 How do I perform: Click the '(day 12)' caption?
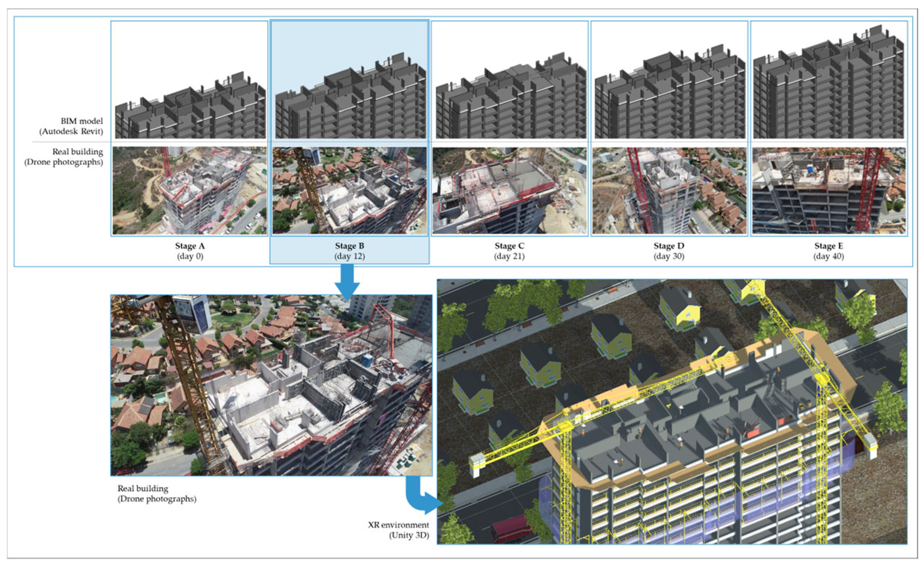(x=350, y=257)
